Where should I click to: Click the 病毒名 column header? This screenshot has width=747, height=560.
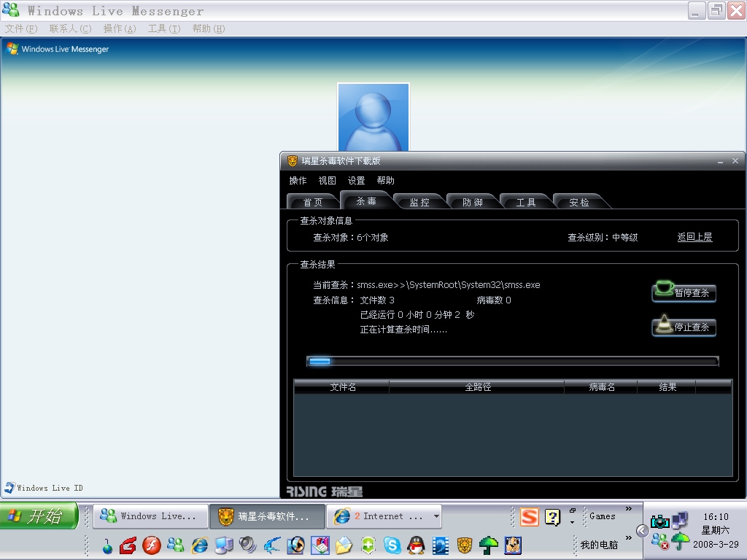(x=601, y=386)
